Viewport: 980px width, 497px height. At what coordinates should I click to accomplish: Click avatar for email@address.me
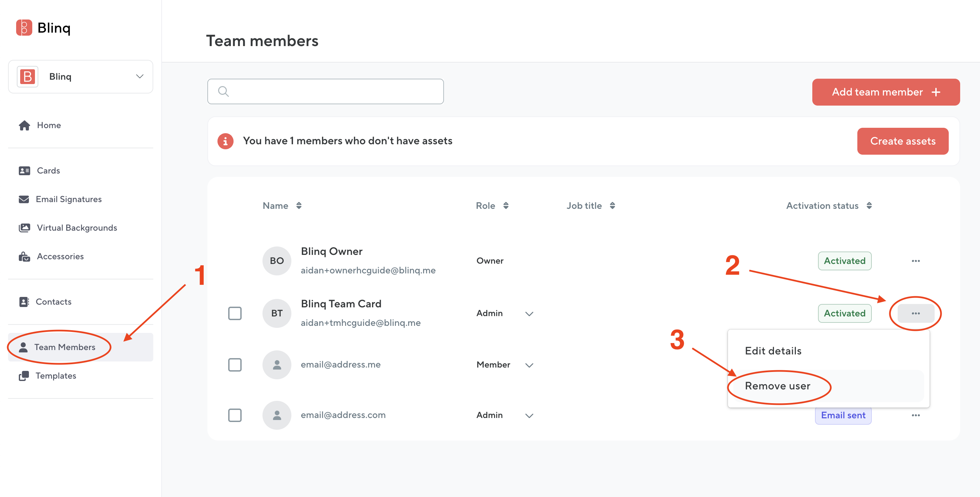point(277,365)
